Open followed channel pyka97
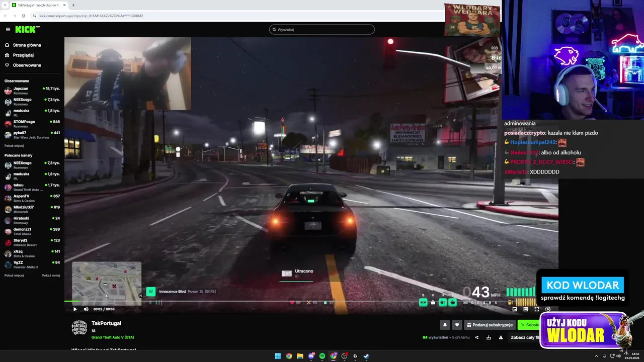Image resolution: width=644 pixels, height=362 pixels. pyautogui.click(x=32, y=135)
